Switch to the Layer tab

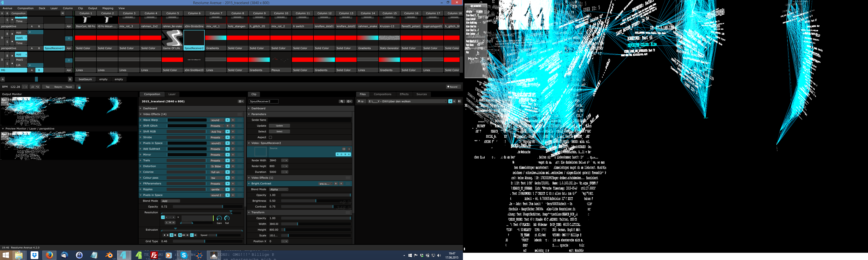pos(172,94)
